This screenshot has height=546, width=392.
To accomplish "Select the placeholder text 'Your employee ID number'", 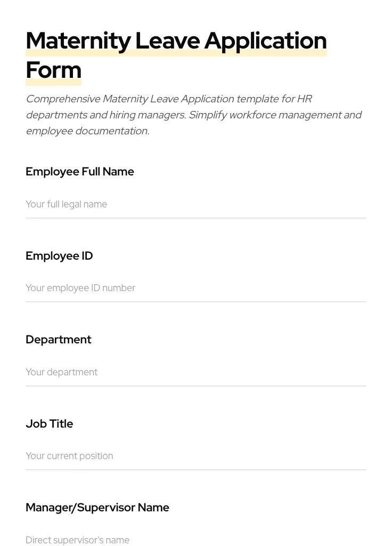I will [80, 288].
